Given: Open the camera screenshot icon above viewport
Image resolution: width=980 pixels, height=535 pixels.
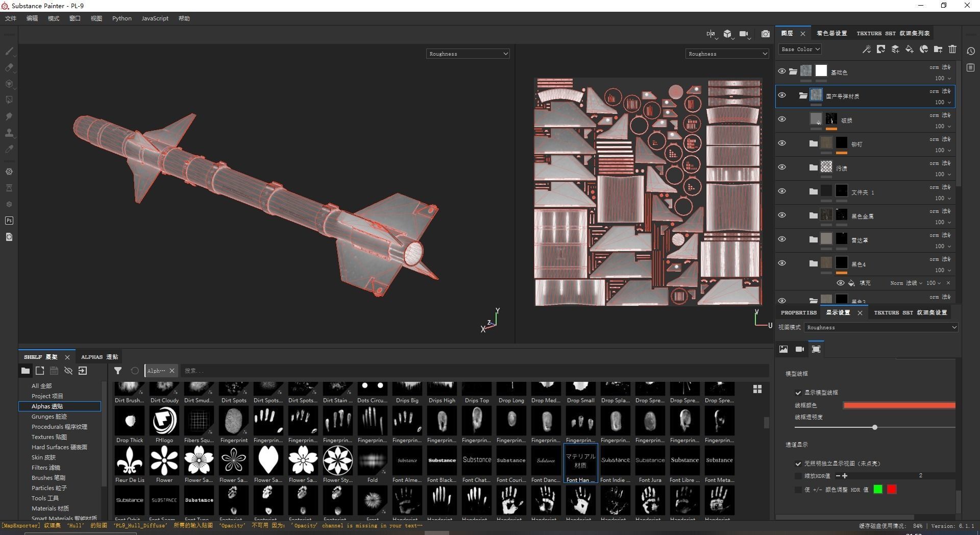Looking at the screenshot, I should point(766,34).
